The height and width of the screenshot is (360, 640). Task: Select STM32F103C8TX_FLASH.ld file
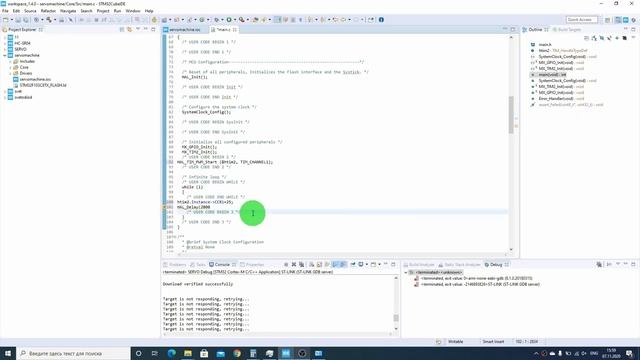tap(40, 85)
